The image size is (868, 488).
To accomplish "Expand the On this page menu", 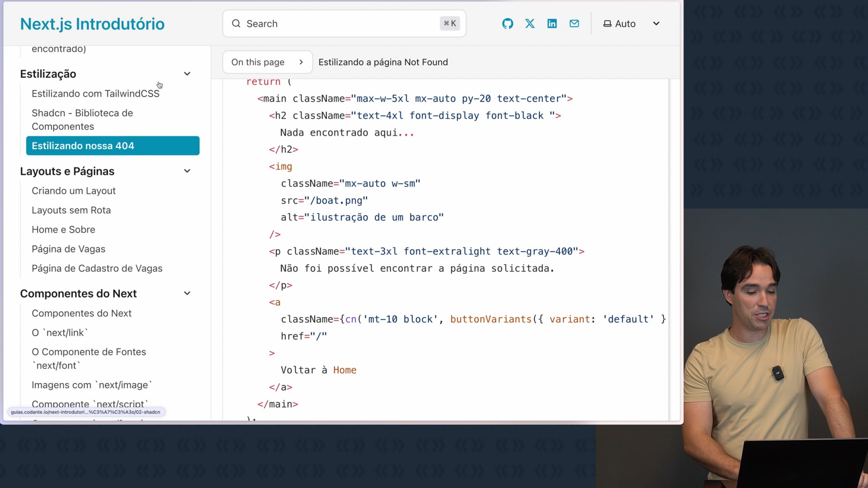I will coord(267,62).
